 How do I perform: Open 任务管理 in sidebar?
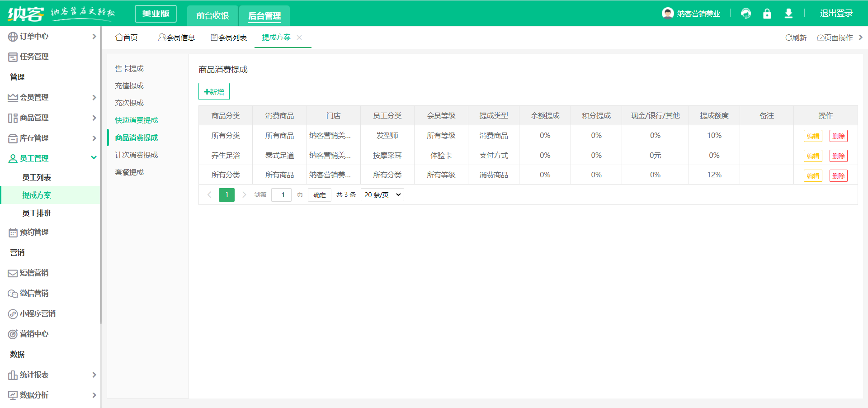tap(34, 57)
